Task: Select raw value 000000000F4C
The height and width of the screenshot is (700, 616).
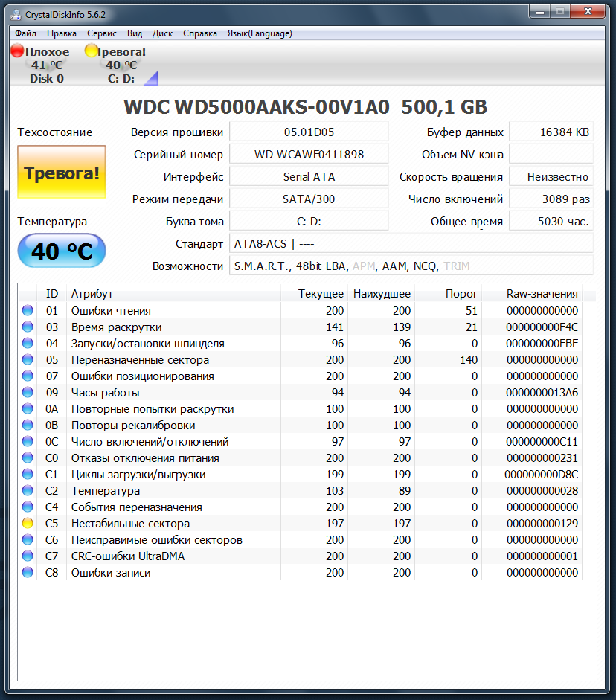Action: [542, 327]
